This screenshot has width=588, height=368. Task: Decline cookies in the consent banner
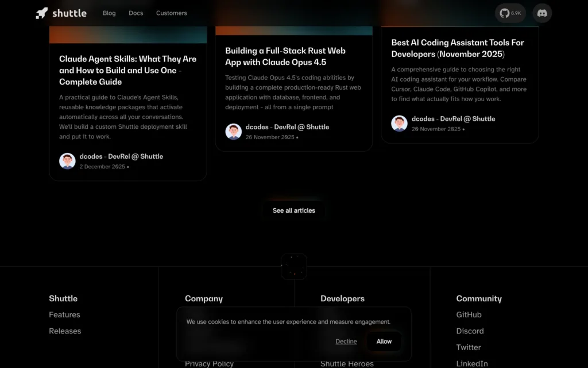pos(346,342)
